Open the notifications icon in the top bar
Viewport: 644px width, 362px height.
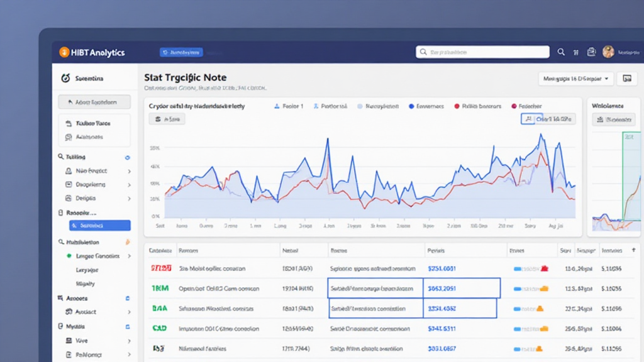[x=591, y=52]
